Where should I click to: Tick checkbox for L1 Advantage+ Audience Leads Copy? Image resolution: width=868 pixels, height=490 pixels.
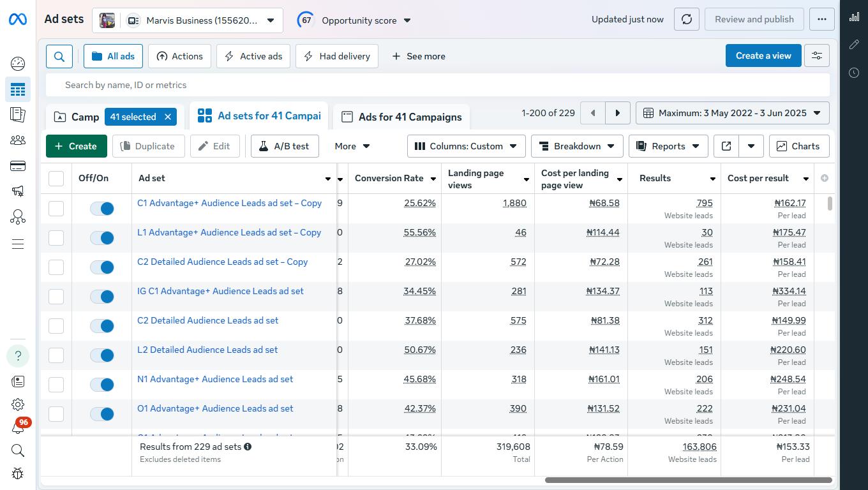(56, 238)
